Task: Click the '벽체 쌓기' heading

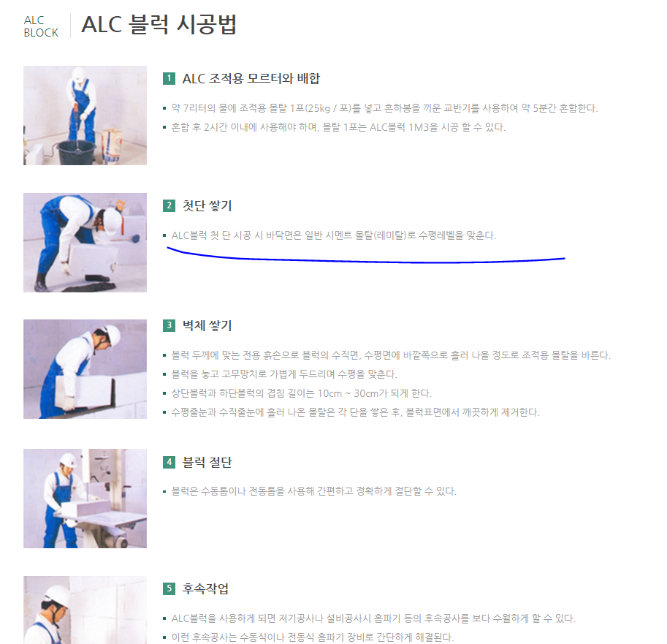Action: point(207,325)
